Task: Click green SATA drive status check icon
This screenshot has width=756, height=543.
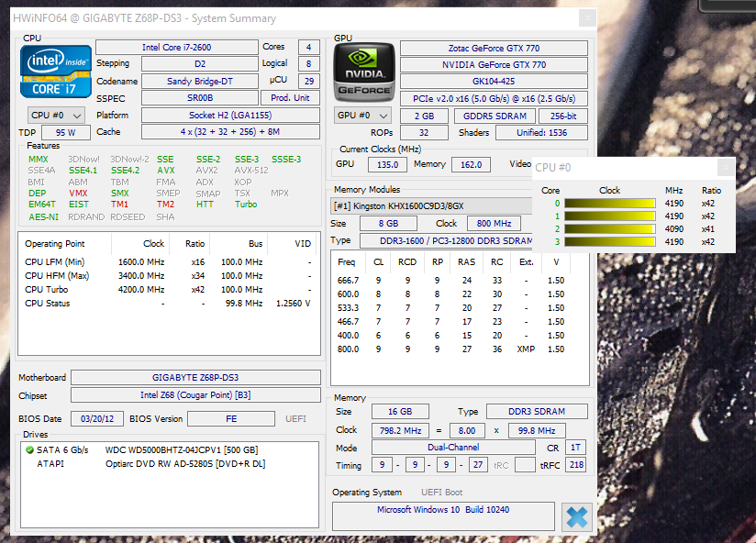Action: [29, 450]
